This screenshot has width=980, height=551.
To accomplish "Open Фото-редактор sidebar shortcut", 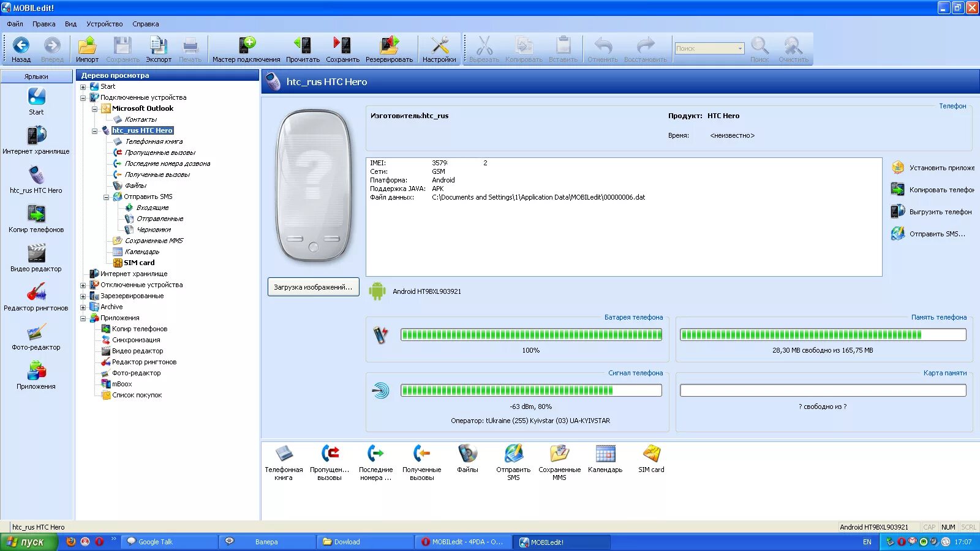I will [x=36, y=336].
